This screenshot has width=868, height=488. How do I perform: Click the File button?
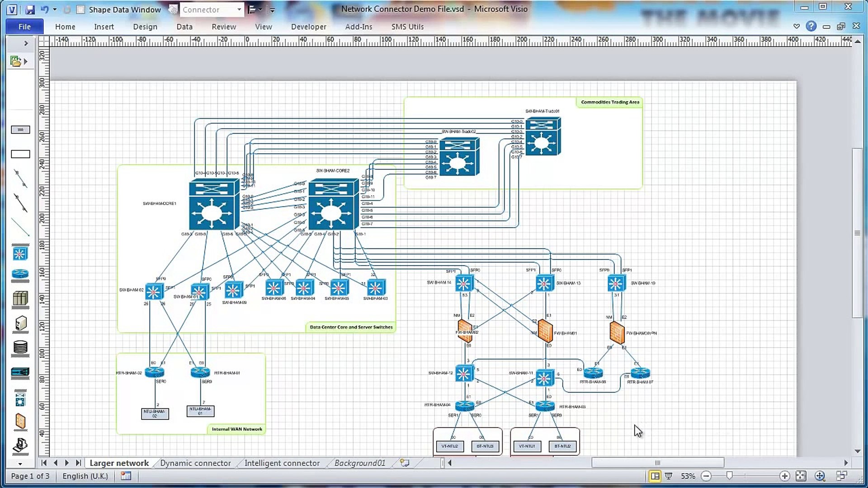[24, 27]
